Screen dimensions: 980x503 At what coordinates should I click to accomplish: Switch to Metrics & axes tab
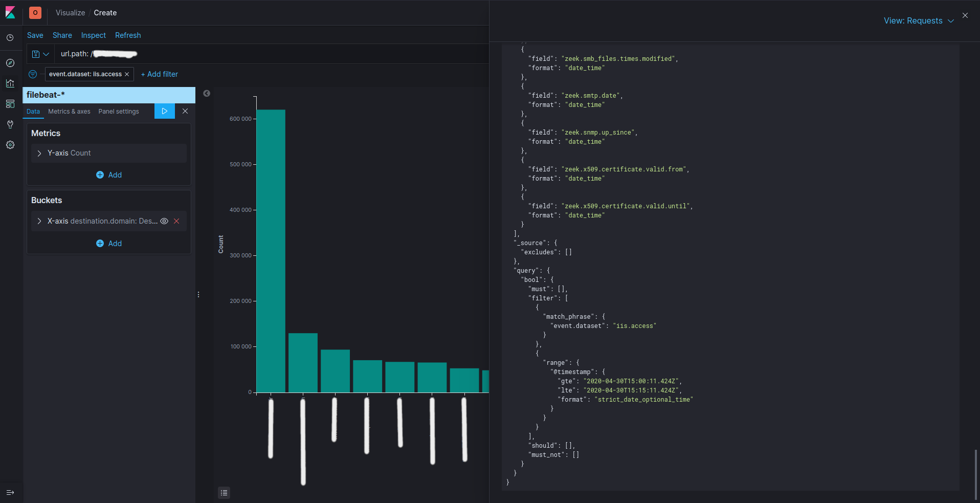[x=69, y=112]
